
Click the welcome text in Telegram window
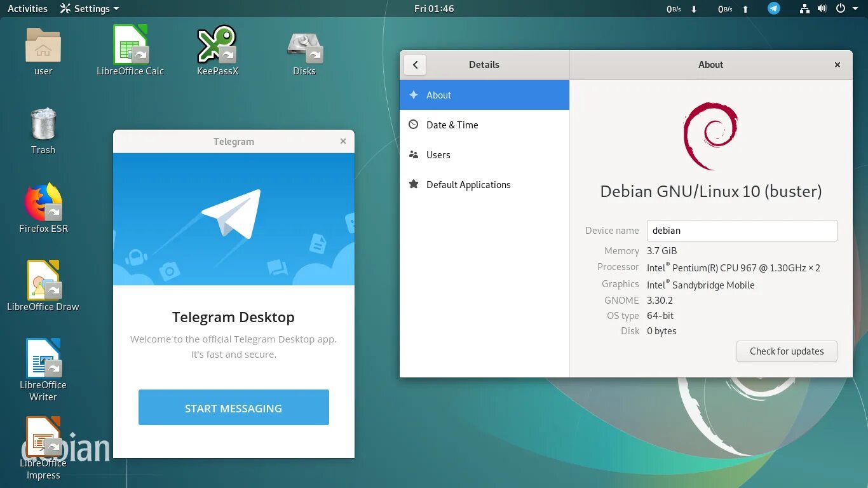(x=234, y=347)
